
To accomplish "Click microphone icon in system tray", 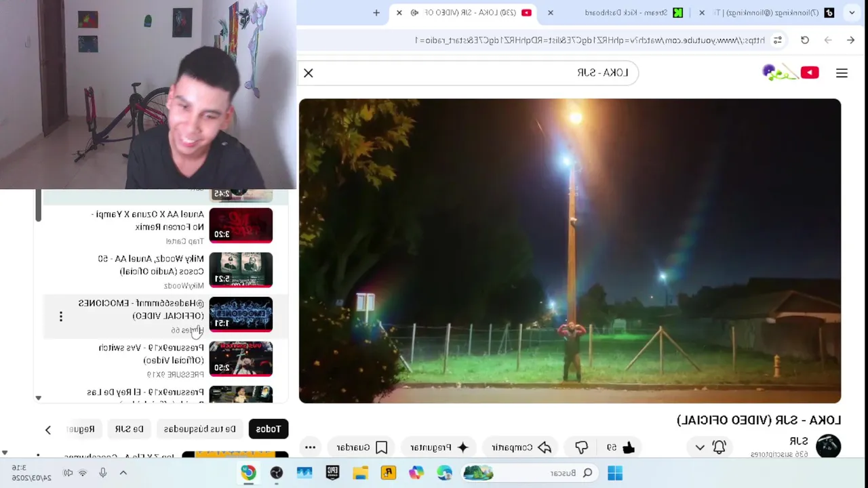I will point(103,473).
